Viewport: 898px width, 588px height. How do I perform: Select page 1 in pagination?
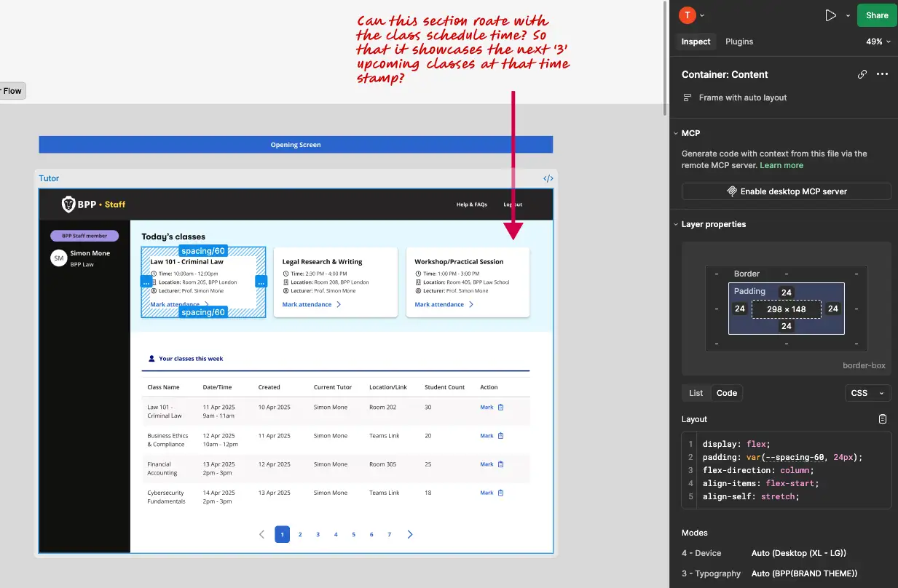point(282,534)
